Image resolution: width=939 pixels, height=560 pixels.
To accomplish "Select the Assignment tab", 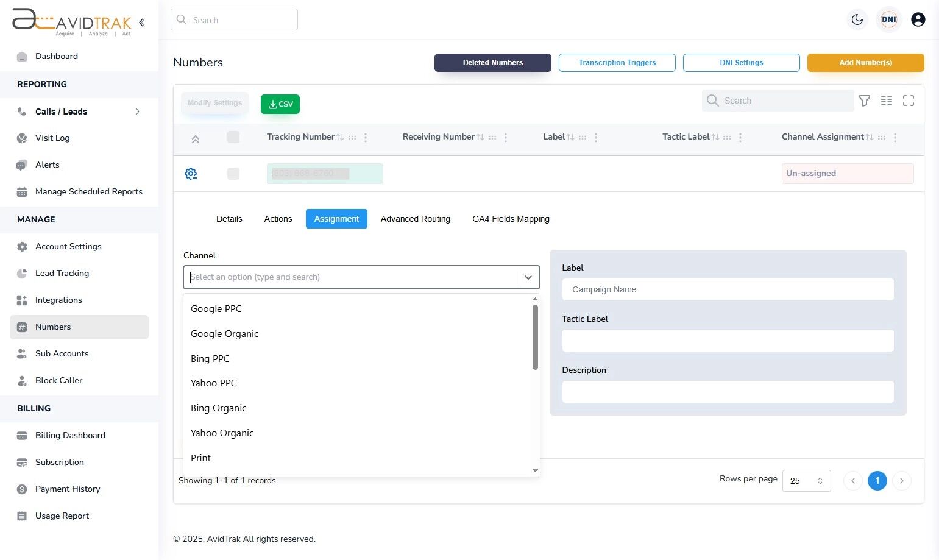I will tap(336, 219).
